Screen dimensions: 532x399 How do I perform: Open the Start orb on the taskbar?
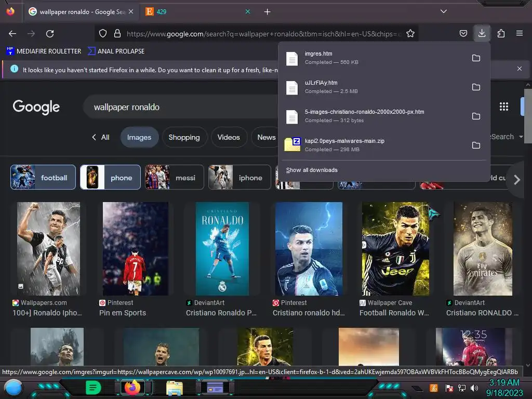(x=14, y=388)
